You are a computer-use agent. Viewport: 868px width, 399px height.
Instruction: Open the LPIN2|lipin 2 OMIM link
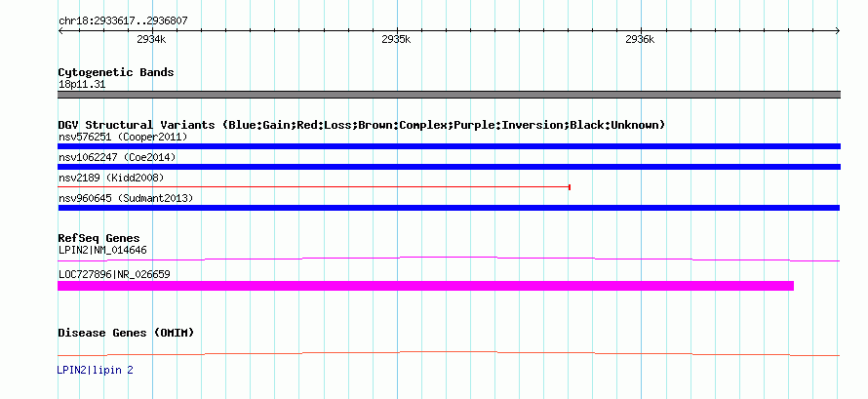[96, 371]
